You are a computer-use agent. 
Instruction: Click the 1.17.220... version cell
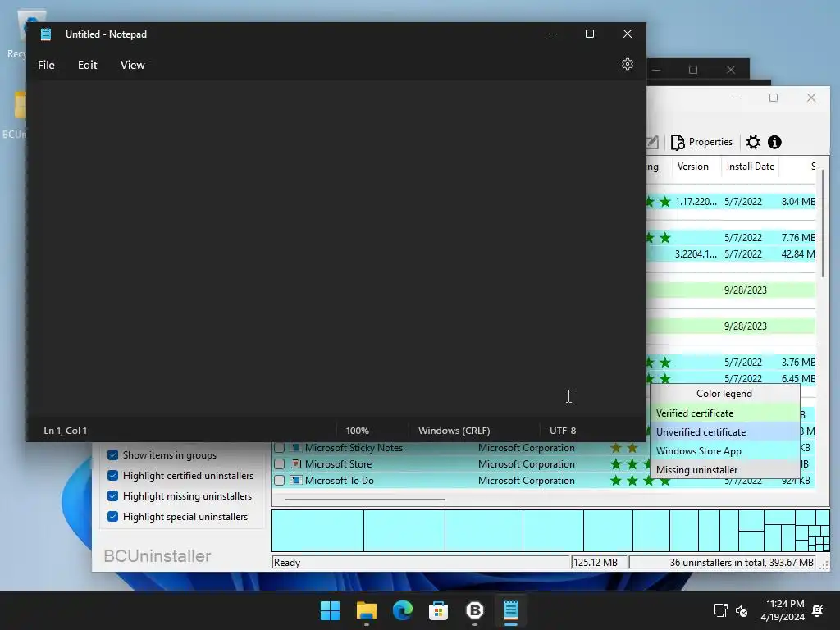point(696,202)
